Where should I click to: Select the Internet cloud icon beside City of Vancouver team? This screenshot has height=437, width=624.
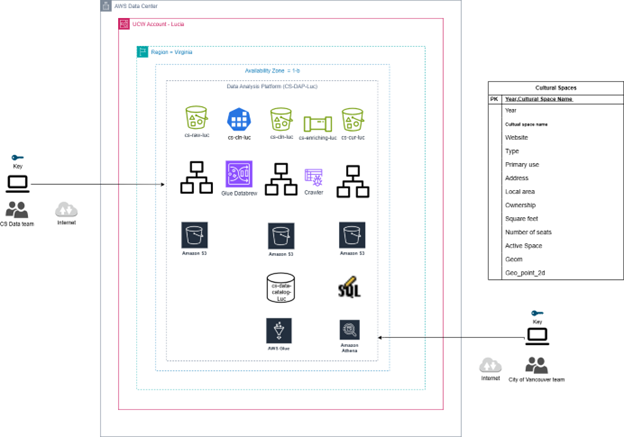pos(490,365)
